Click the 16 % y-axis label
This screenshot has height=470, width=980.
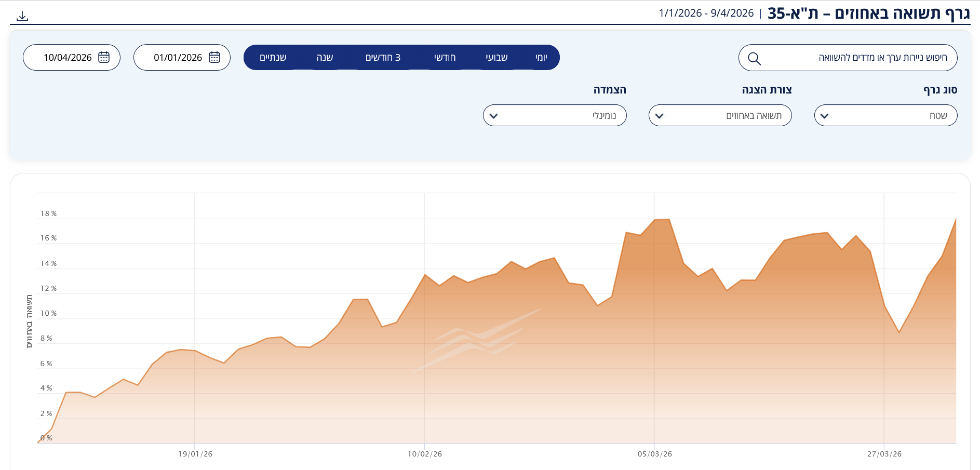tap(49, 238)
